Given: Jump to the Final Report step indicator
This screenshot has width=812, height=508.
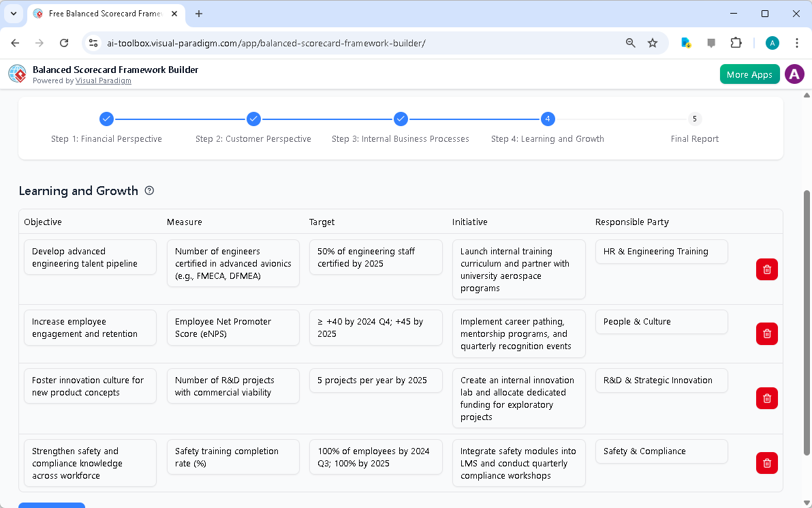Looking at the screenshot, I should click(x=694, y=119).
